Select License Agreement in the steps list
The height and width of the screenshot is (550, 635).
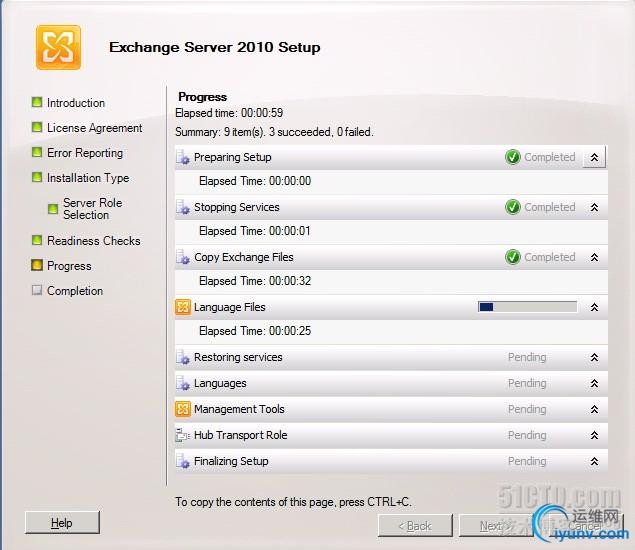point(94,128)
